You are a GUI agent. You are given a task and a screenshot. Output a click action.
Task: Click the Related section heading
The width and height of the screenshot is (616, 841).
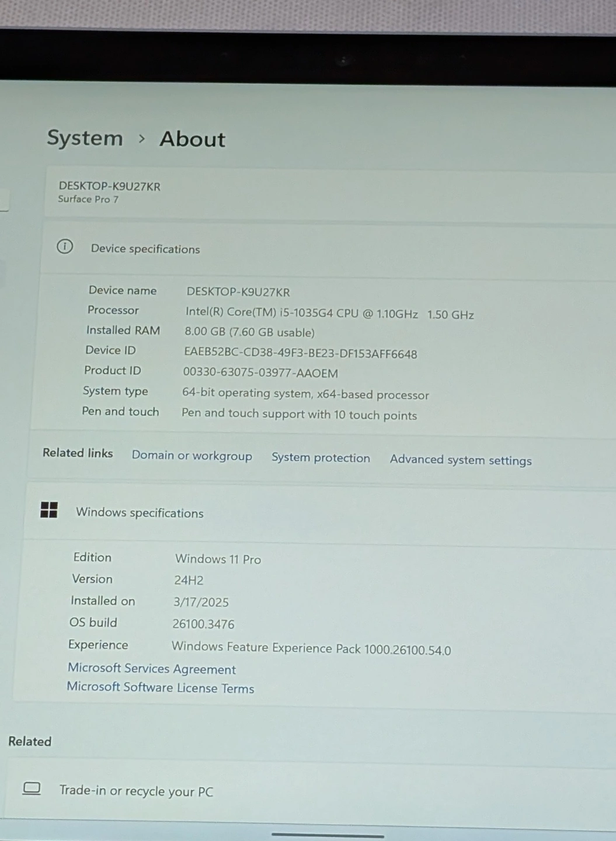pos(30,741)
